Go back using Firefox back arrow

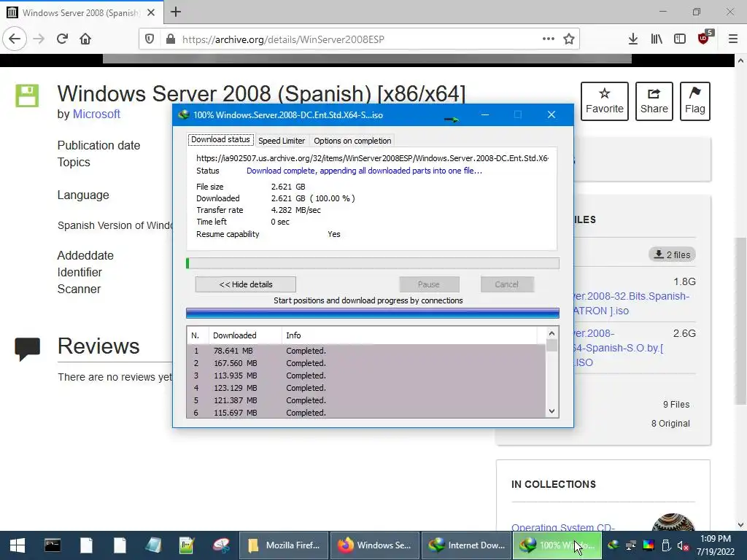[x=15, y=39]
